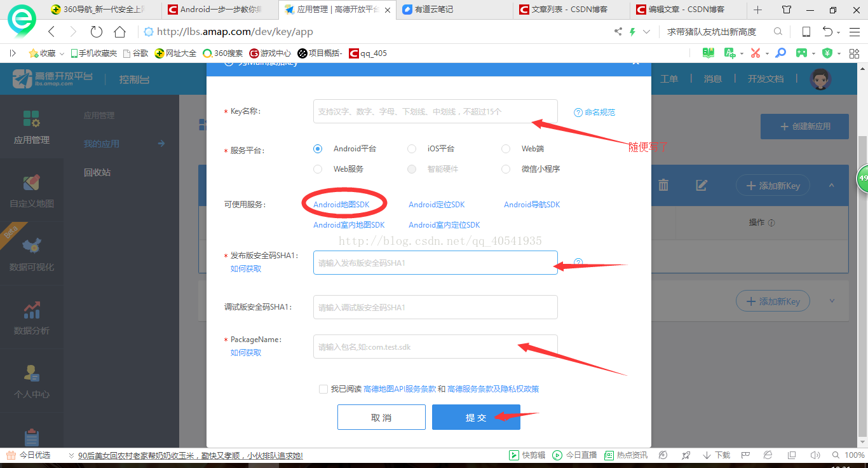Open dropdown next to scissors tool

pyautogui.click(x=767, y=53)
